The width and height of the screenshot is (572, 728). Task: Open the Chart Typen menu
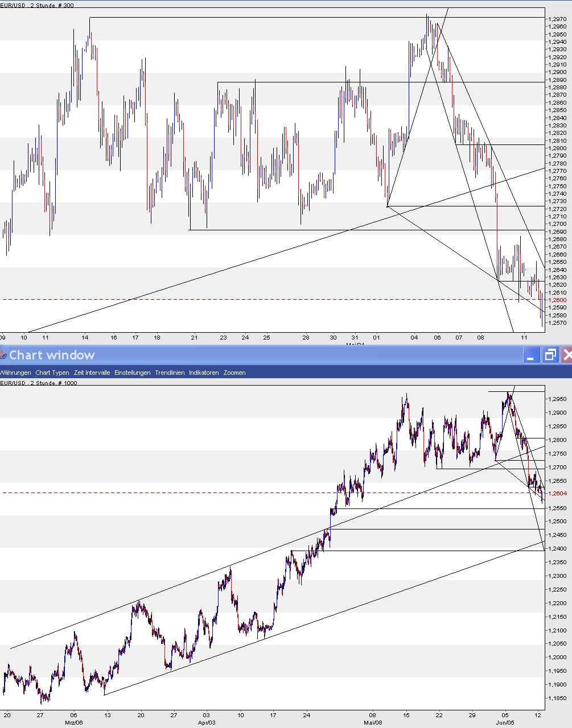click(x=52, y=373)
